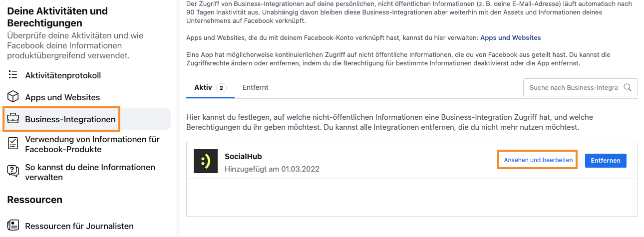Click the newspaper icon for Ressourcen für Journalisten
The height and width of the screenshot is (237, 644).
pos(13,226)
